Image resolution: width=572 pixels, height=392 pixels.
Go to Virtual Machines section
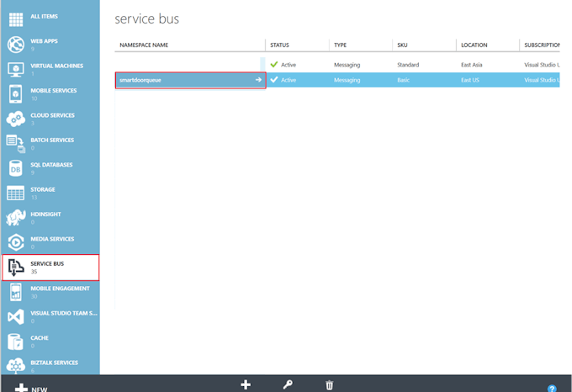tap(50, 69)
